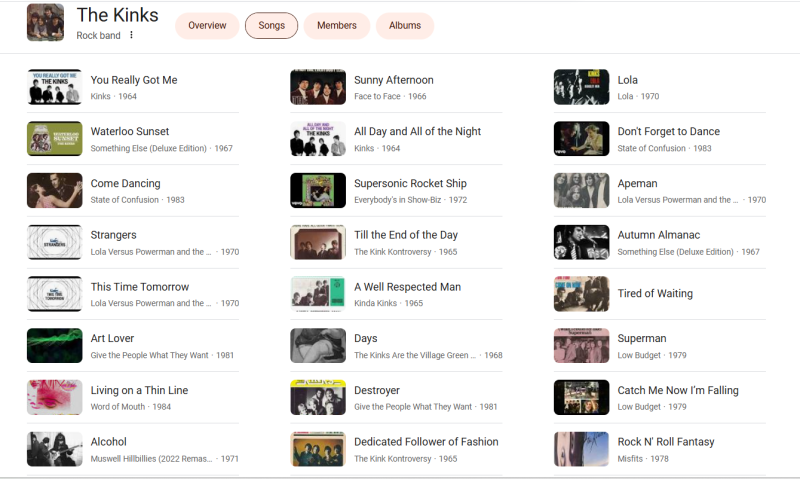800x479 pixels.
Task: Click the Lola song cover image
Action: (x=581, y=87)
